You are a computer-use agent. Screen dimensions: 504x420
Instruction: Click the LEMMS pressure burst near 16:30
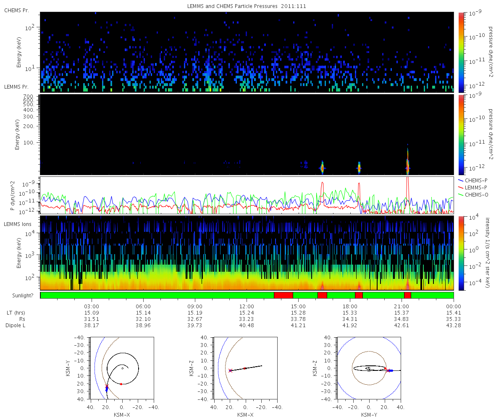[x=322, y=168]
